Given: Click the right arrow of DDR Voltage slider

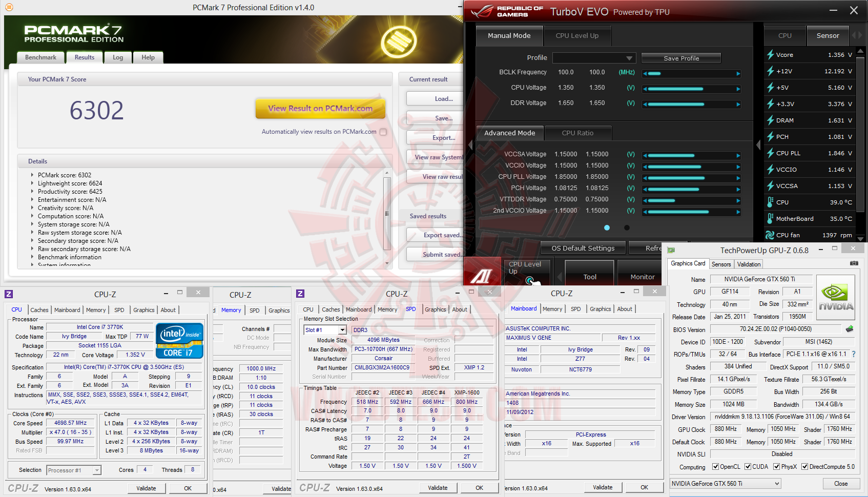Looking at the screenshot, I should coord(738,104).
